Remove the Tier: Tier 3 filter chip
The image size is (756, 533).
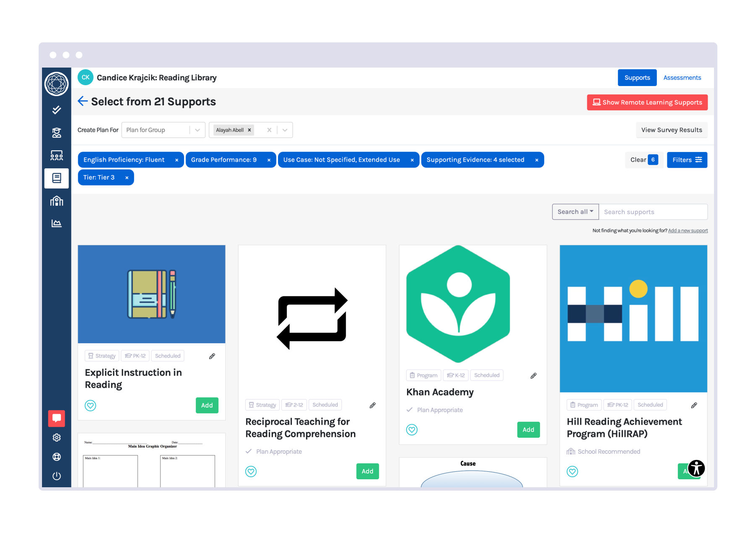point(127,178)
